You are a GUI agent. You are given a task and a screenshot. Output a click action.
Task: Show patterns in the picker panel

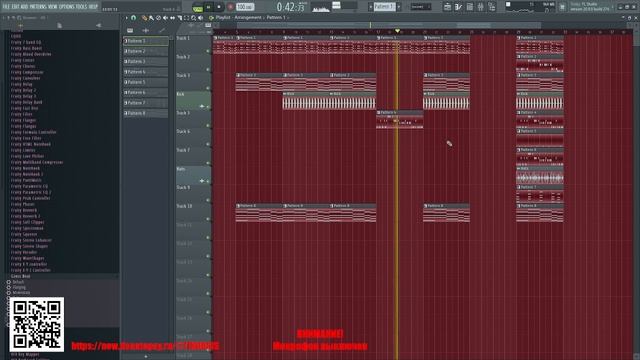pos(130,30)
